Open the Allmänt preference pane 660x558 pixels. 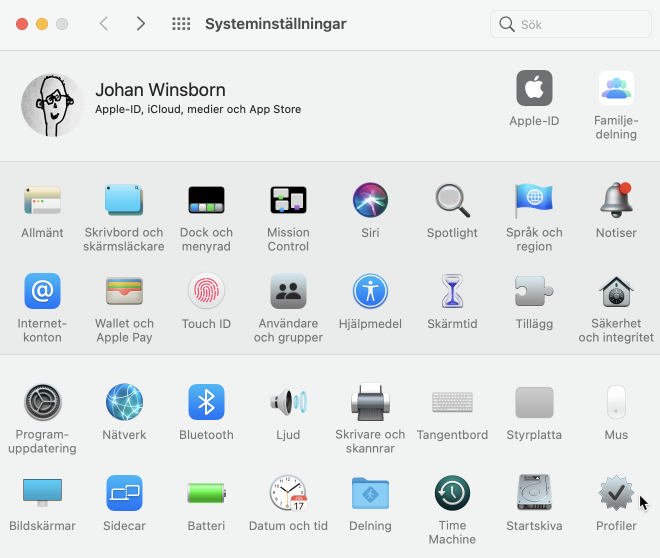[x=42, y=200]
